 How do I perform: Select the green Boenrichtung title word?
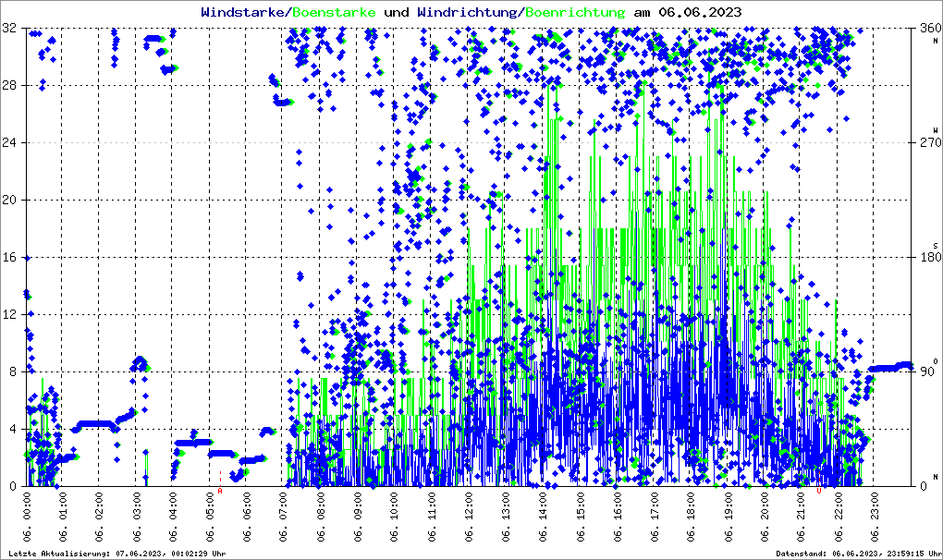575,13
